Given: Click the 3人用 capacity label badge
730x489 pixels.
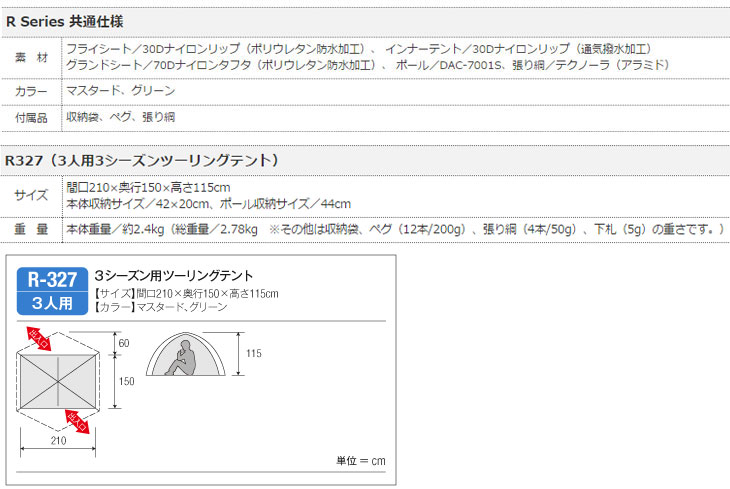Looking at the screenshot, I should 53,302.
